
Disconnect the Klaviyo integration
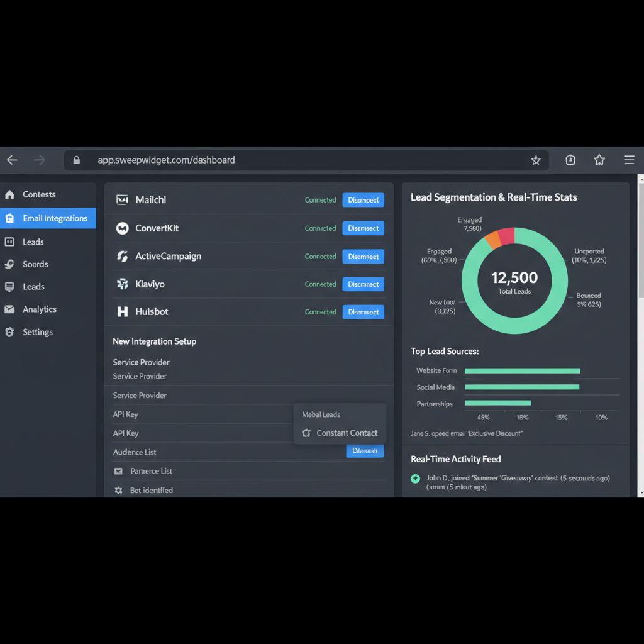coord(363,284)
